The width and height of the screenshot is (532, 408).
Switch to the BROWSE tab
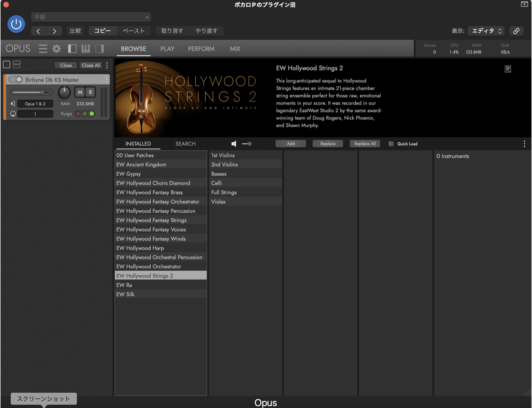(x=133, y=49)
